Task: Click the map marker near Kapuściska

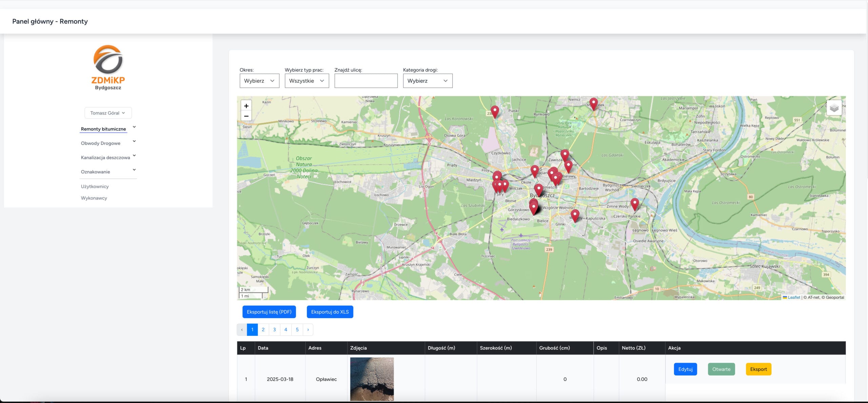Action: pos(575,214)
